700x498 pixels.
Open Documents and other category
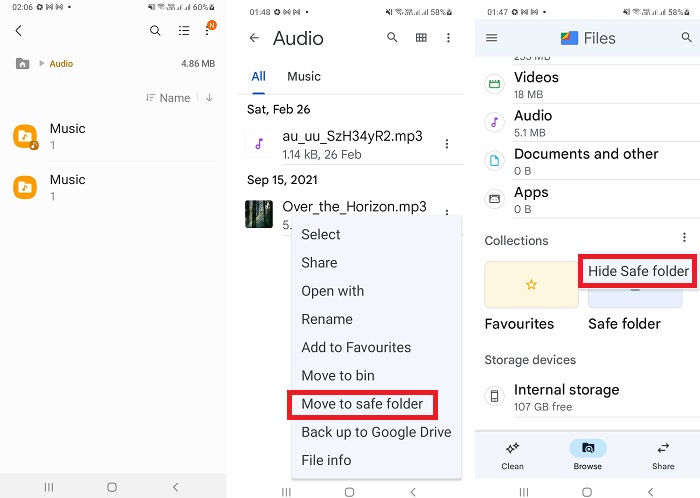(x=588, y=161)
